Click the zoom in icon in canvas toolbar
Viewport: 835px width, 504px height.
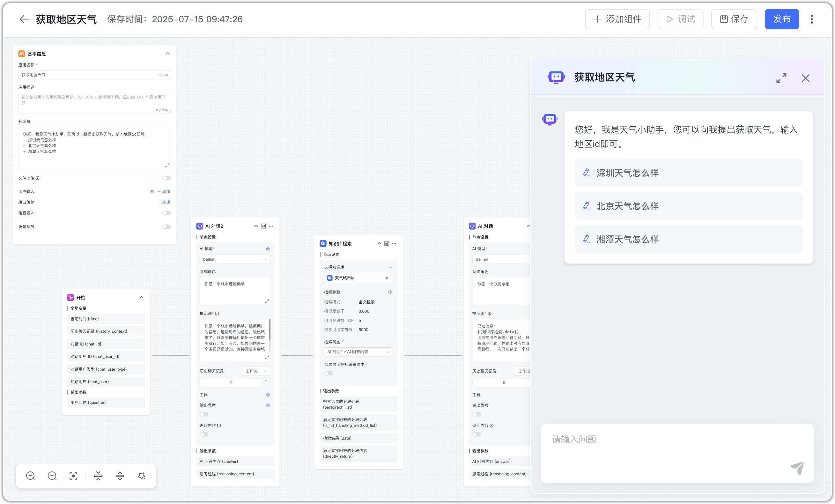point(52,476)
